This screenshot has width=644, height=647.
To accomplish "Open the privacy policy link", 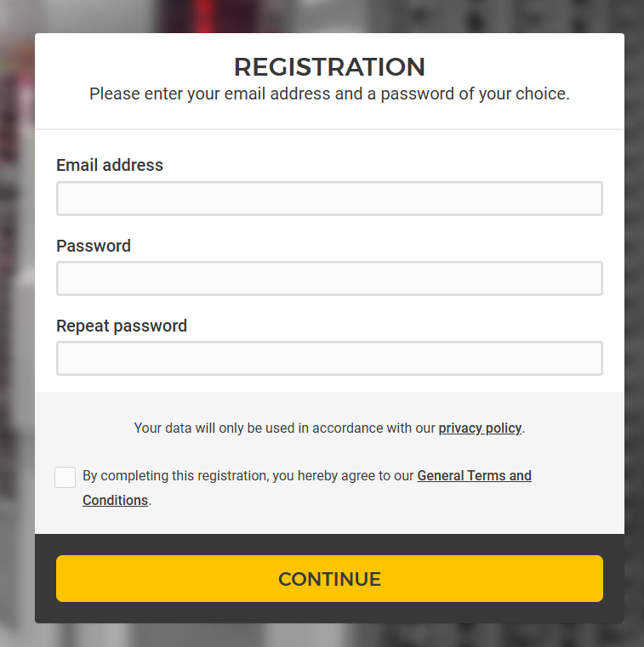I will click(480, 428).
